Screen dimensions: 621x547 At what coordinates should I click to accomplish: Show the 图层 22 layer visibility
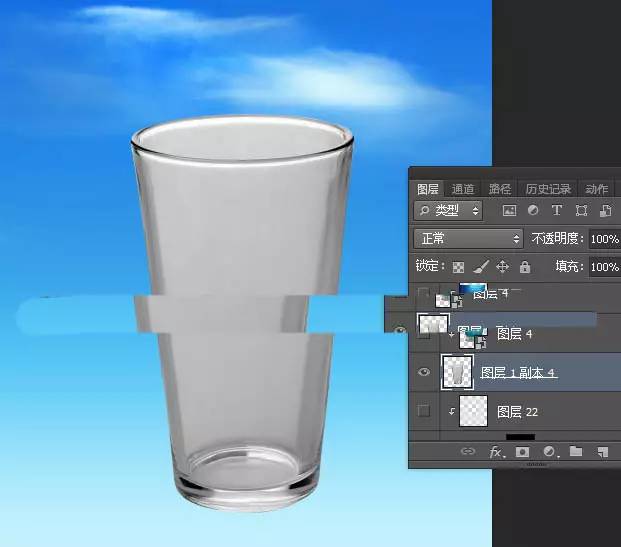pos(424,411)
